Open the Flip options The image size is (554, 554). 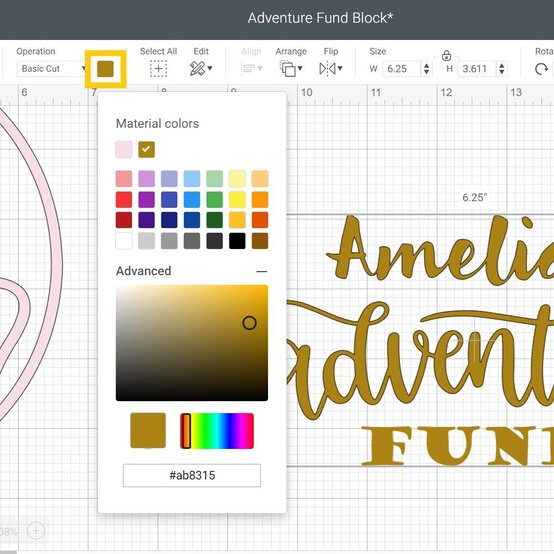(x=331, y=69)
